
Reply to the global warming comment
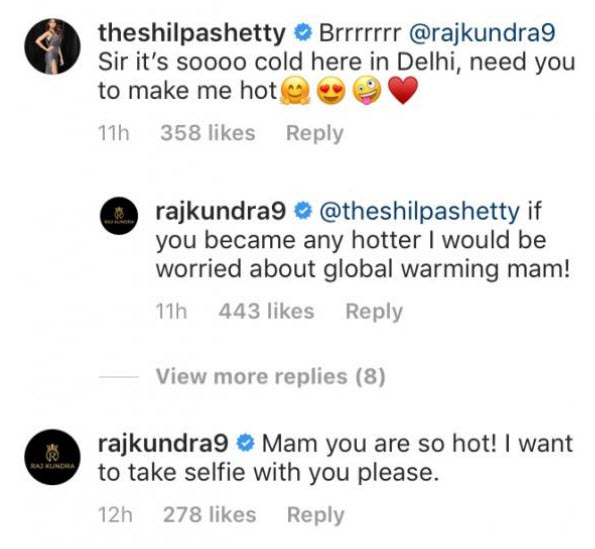(374, 312)
